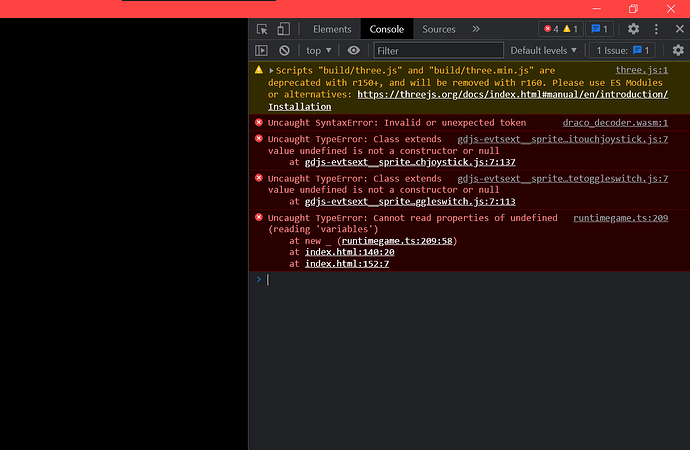690x450 pixels.
Task: Expand the three.js deprecation warning message
Action: point(271,70)
